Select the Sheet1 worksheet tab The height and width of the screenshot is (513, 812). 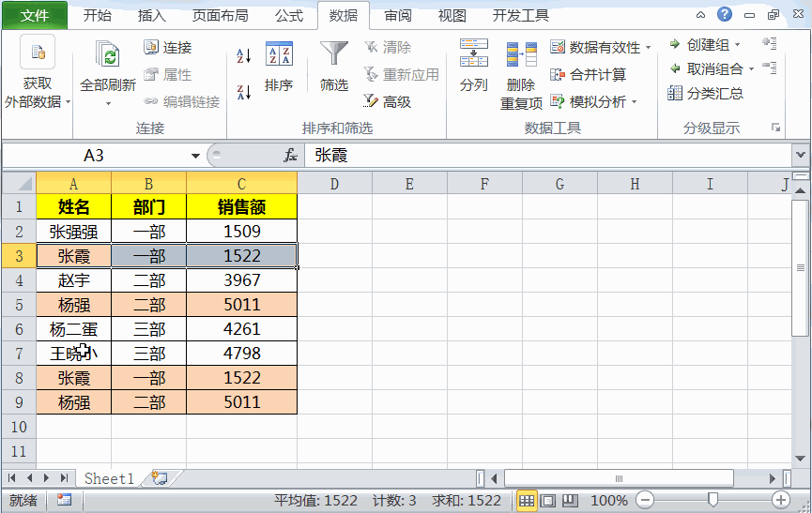tap(109, 478)
